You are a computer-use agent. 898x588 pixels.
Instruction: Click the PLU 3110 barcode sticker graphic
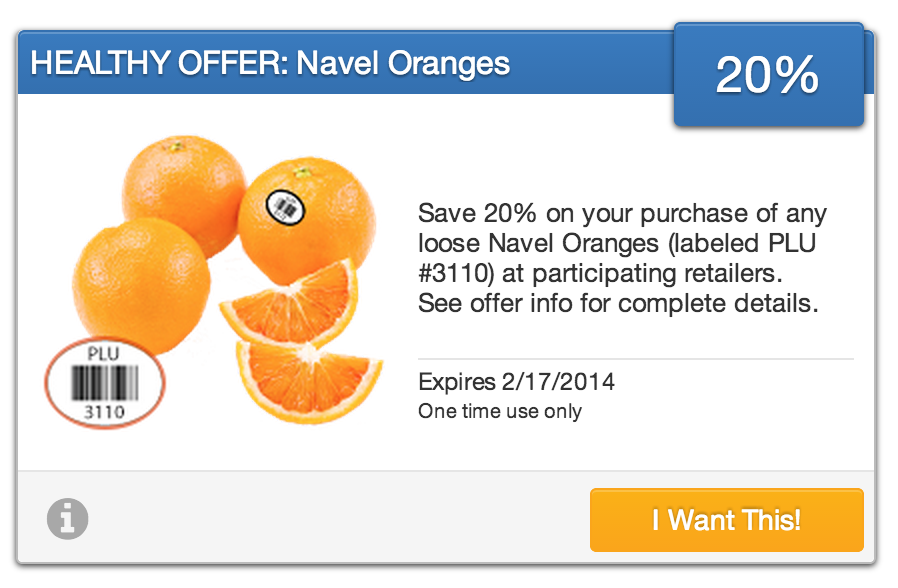(105, 382)
